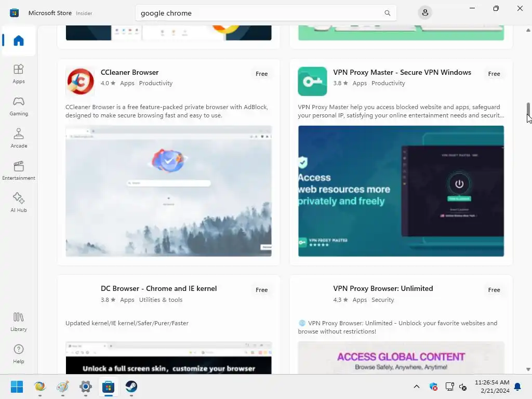532x399 pixels.
Task: Open the Gaming section
Action: click(x=19, y=106)
